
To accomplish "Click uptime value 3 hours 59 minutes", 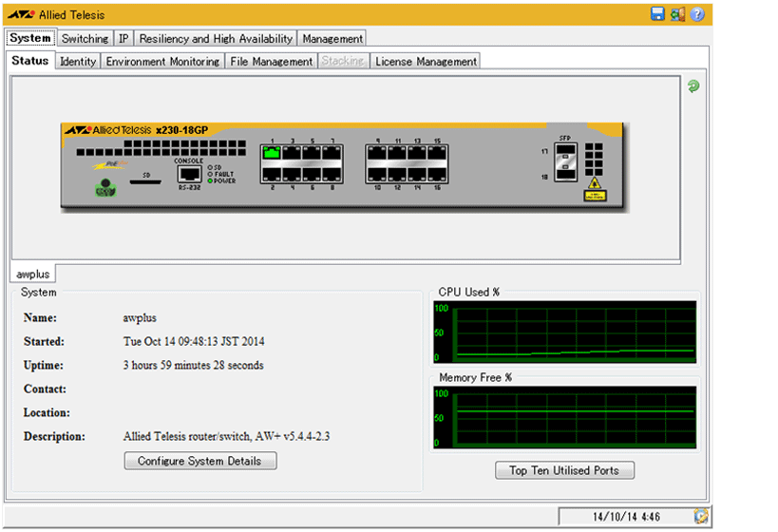I will 193,365.
